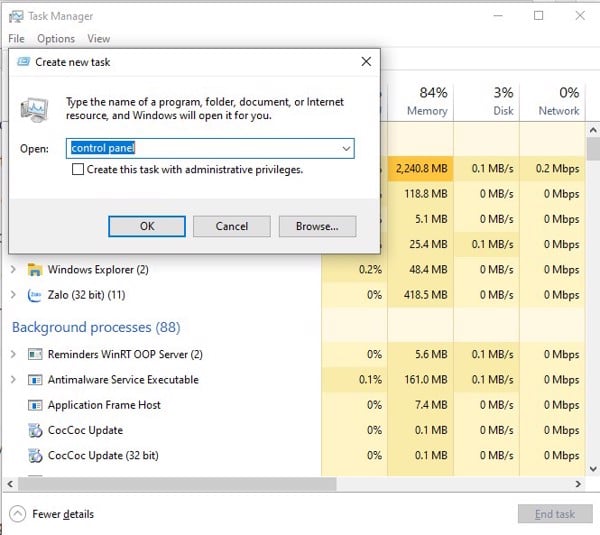The image size is (600, 535).
Task: Click the 418.5 MB memory cell
Action: 421,295
